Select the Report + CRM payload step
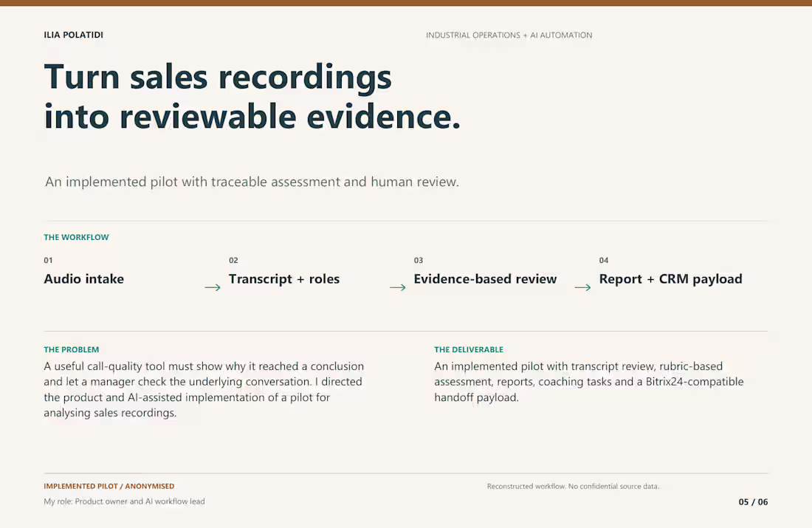The image size is (812, 528). (670, 278)
